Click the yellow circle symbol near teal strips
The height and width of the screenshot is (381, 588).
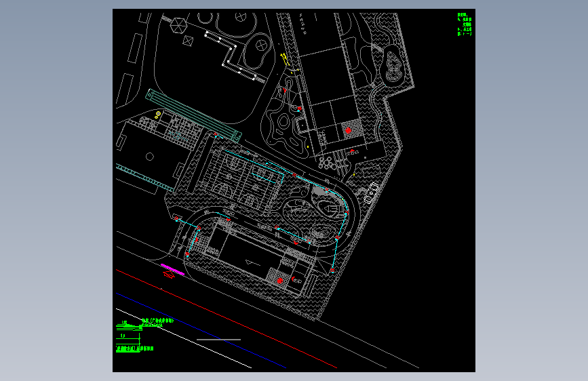(x=158, y=114)
